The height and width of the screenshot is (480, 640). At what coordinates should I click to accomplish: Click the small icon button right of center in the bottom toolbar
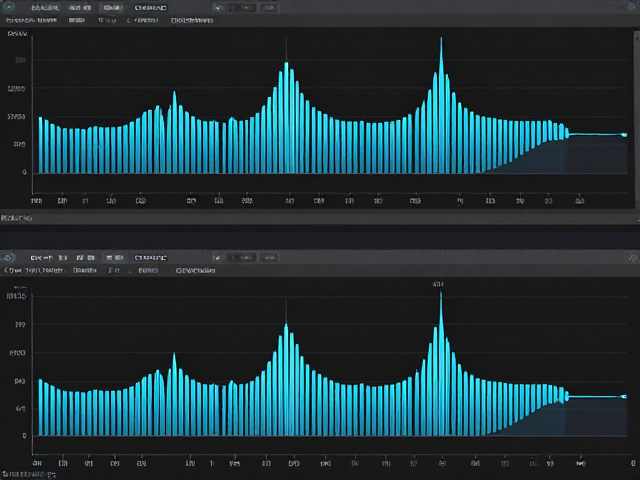pyautogui.click(x=217, y=258)
